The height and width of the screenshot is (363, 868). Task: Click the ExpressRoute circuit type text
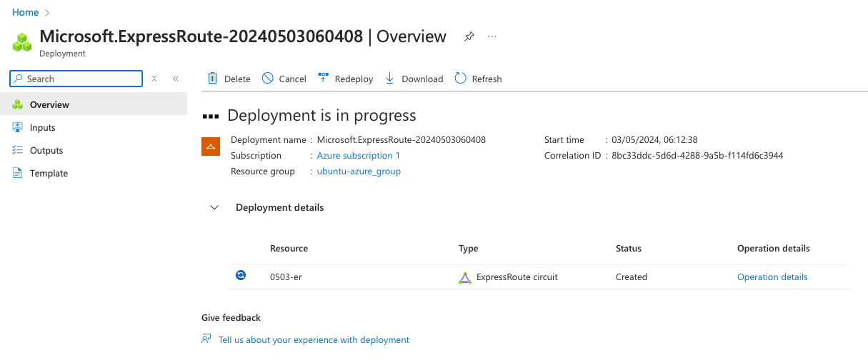(x=517, y=277)
